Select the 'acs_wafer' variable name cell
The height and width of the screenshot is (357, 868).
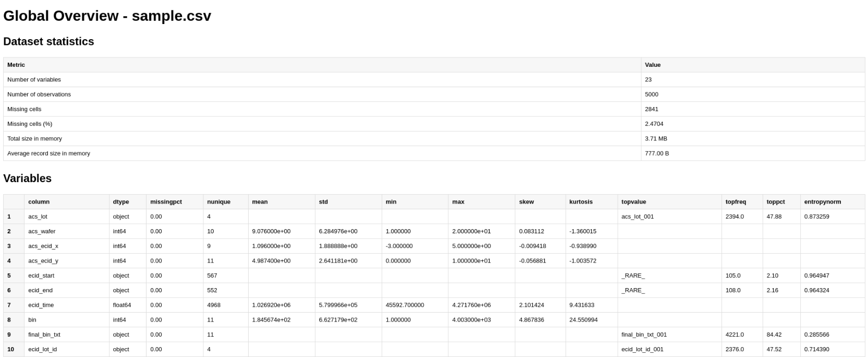pyautogui.click(x=42, y=231)
